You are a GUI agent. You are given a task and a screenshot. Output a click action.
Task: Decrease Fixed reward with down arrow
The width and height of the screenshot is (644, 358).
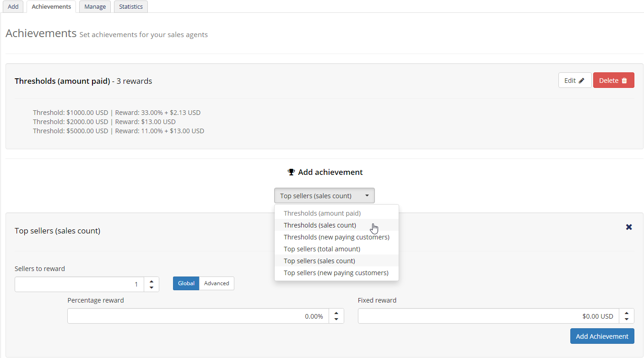click(627, 320)
